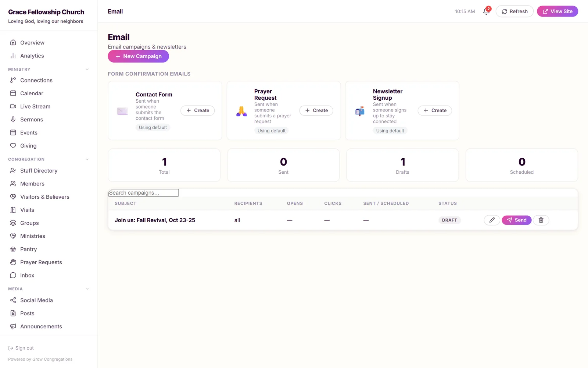Screen dimensions: 588x368
Task: Create Prayer Request confirmation email
Action: pos(316,110)
